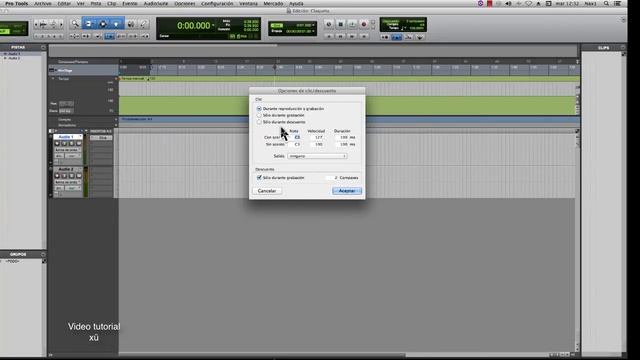The width and height of the screenshot is (640, 360).
Task: Select the Grabber tool
Action: pos(116,24)
